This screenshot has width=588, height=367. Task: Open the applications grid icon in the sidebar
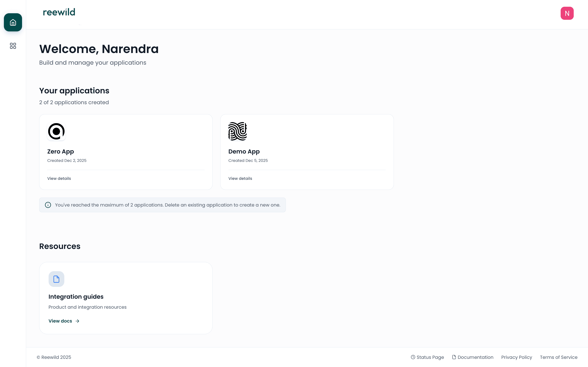click(x=13, y=46)
